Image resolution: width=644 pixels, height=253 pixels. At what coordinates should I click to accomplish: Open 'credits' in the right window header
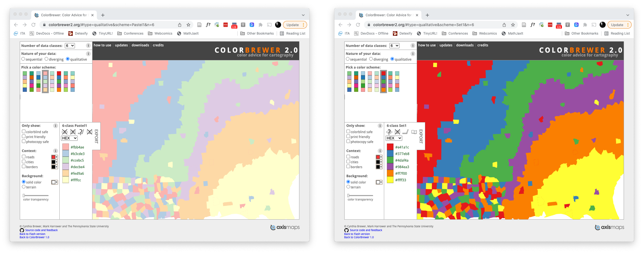click(483, 45)
